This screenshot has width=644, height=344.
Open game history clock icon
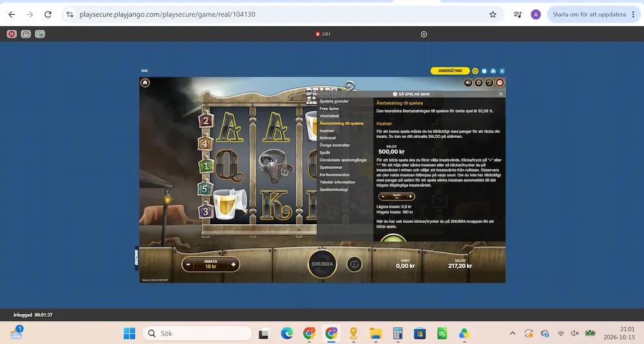coord(489,82)
